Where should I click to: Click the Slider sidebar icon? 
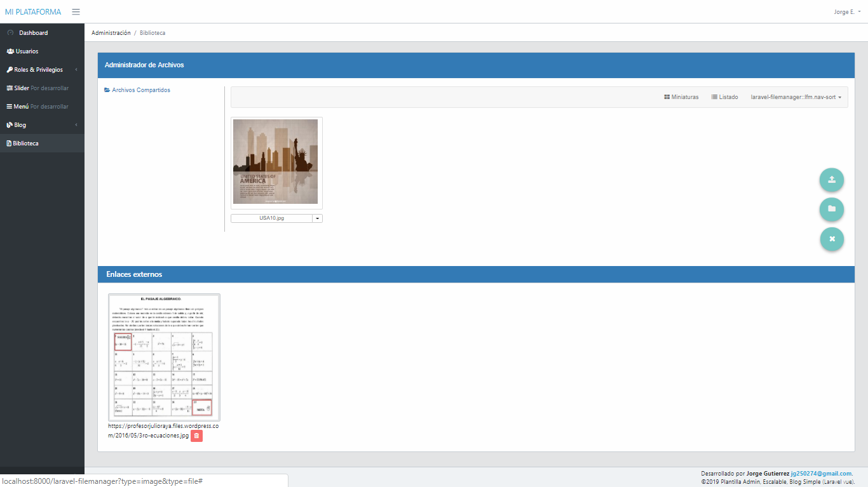coord(10,88)
